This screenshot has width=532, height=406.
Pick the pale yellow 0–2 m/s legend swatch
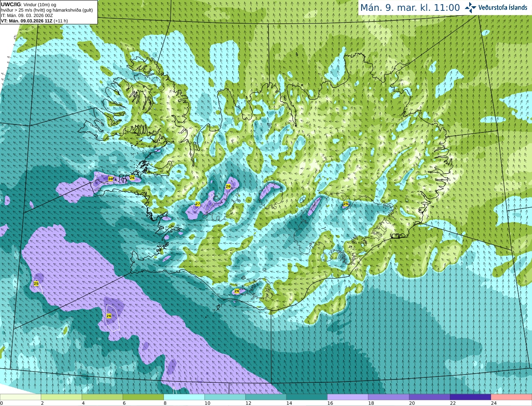pyautogui.click(x=21, y=397)
